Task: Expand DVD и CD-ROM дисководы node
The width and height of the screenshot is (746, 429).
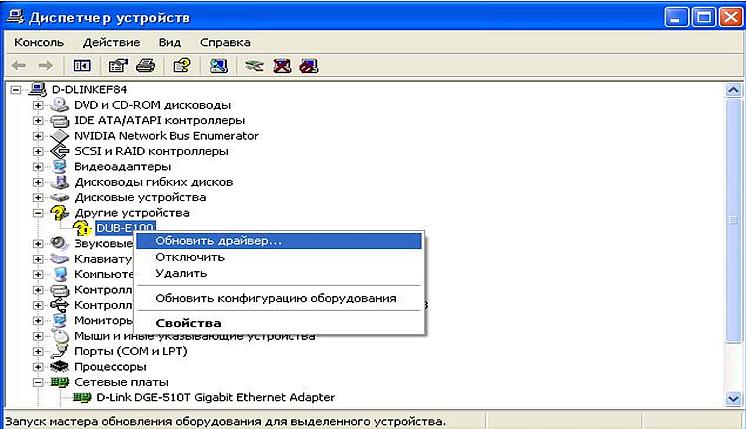Action: pos(38,105)
